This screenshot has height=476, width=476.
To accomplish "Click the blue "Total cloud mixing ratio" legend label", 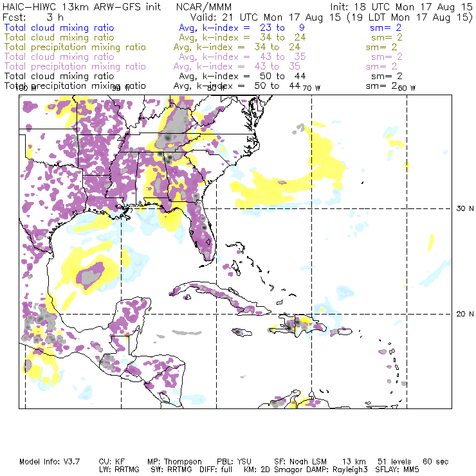I will pos(59,28).
